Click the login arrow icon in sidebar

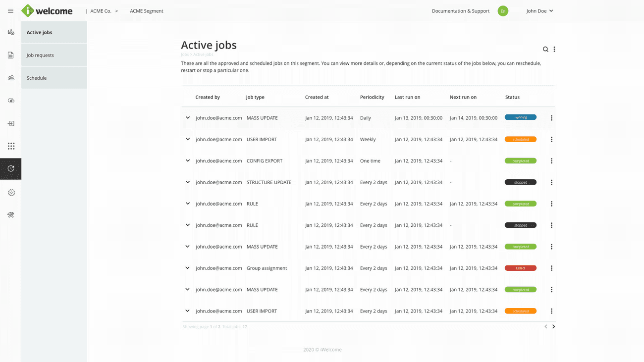tap(11, 124)
